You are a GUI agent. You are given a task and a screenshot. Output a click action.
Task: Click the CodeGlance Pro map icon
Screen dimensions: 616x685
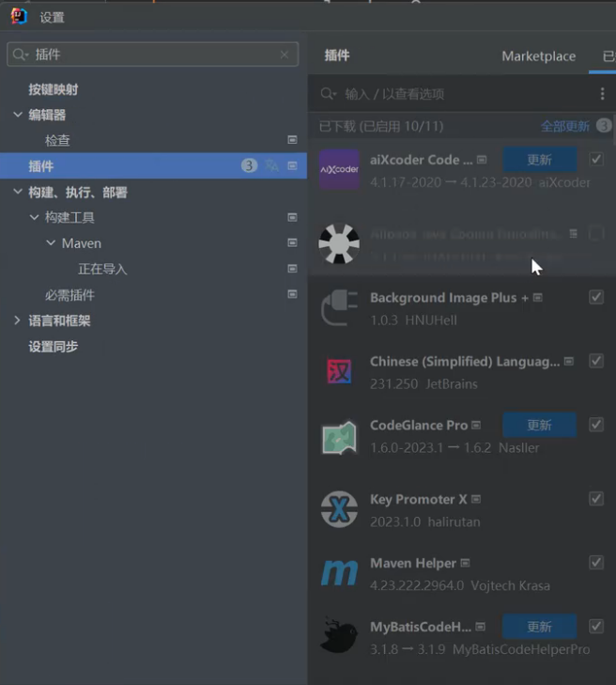click(x=339, y=437)
